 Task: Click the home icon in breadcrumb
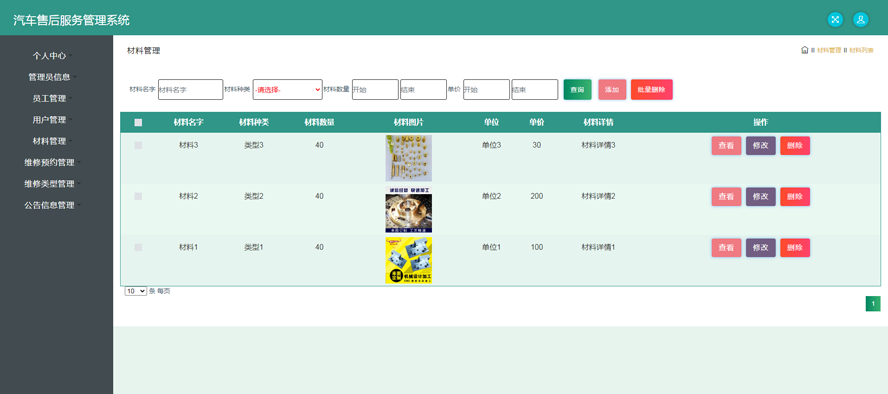click(x=805, y=50)
